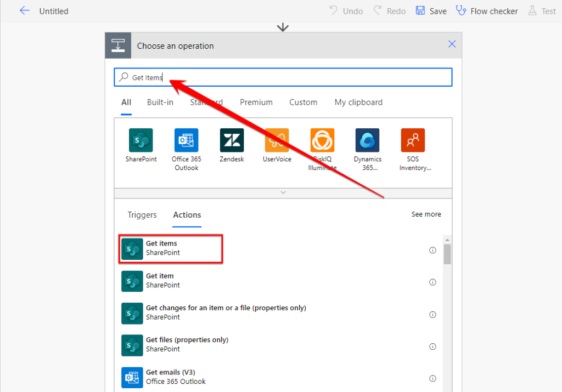Open the Flow checker
The width and height of the screenshot is (562, 392).
(487, 11)
